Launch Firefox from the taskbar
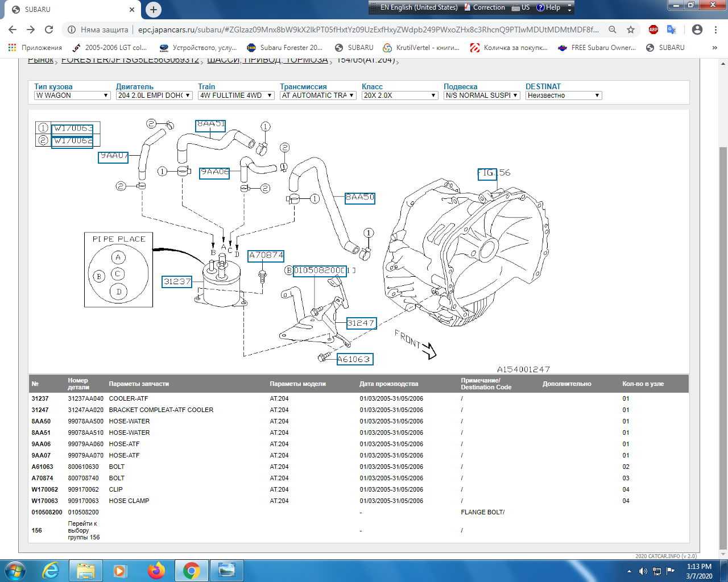 point(156,571)
